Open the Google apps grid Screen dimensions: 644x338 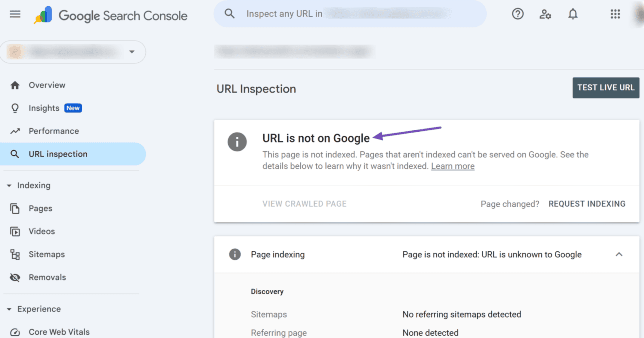click(x=615, y=14)
